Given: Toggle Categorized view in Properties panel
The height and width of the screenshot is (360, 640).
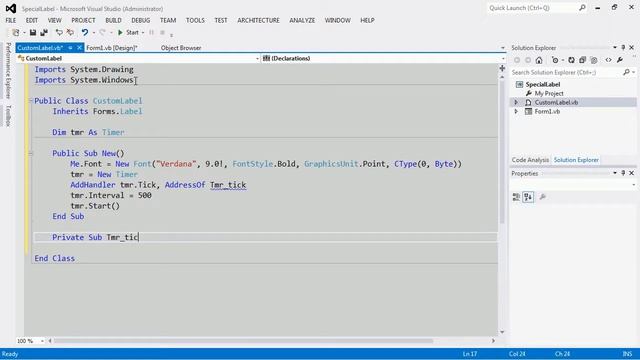Looking at the screenshot, I should point(516,197).
